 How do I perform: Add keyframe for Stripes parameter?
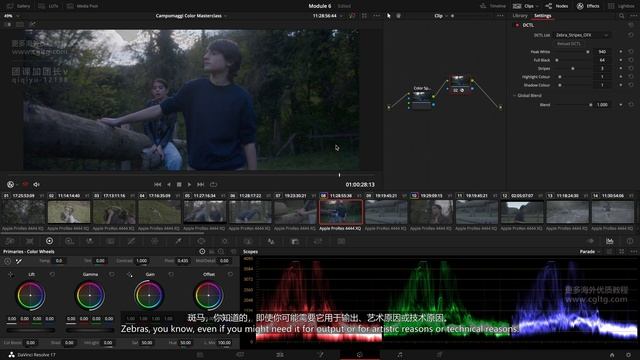tap(621, 69)
